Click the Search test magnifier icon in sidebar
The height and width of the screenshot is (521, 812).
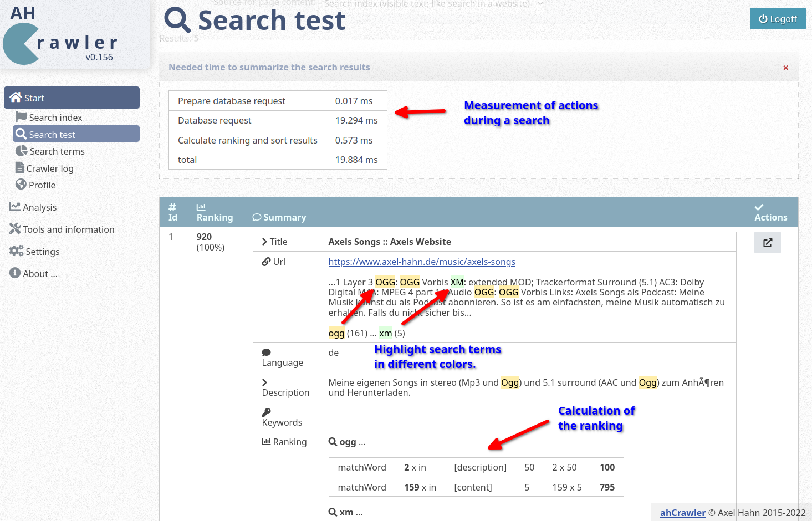pyautogui.click(x=21, y=134)
